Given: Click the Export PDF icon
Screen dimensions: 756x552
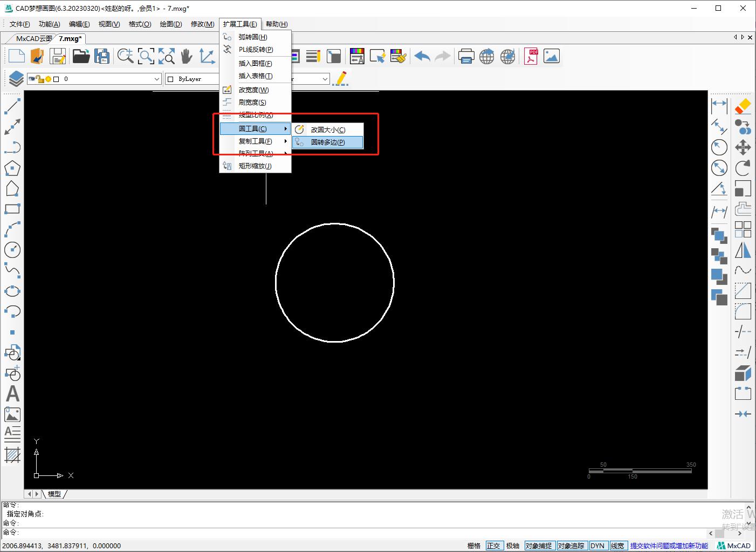Looking at the screenshot, I should (x=531, y=56).
